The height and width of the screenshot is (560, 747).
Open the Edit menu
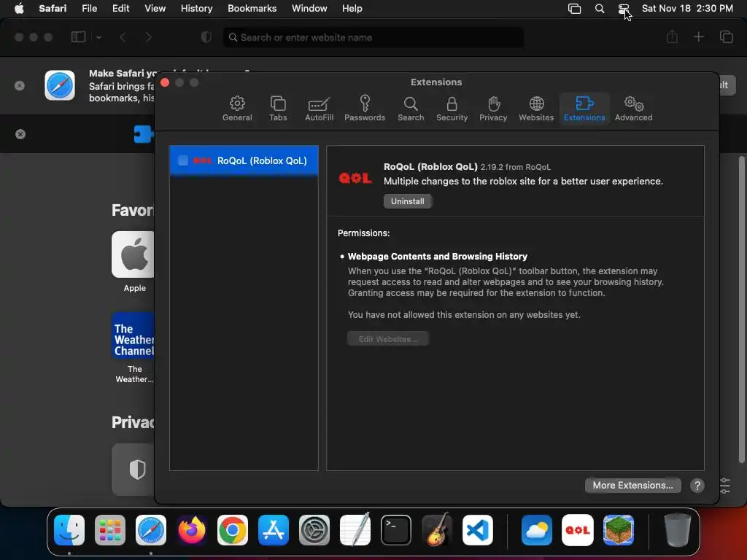point(120,9)
